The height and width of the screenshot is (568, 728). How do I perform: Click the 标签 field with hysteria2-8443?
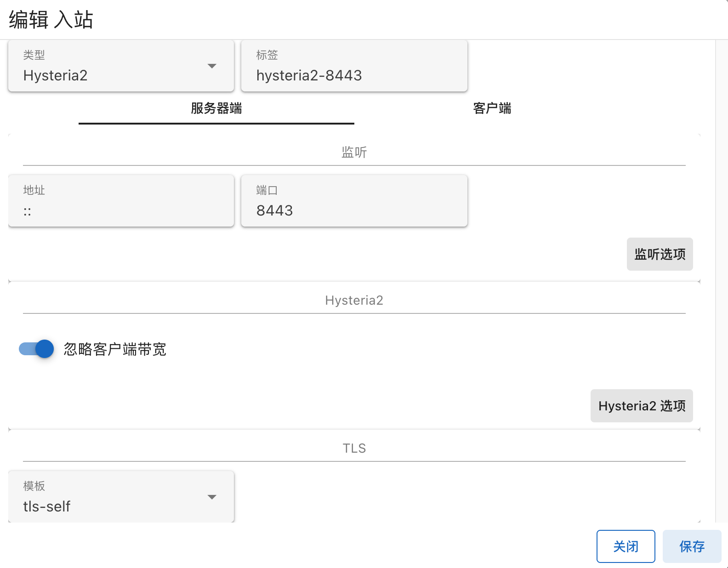(x=354, y=66)
